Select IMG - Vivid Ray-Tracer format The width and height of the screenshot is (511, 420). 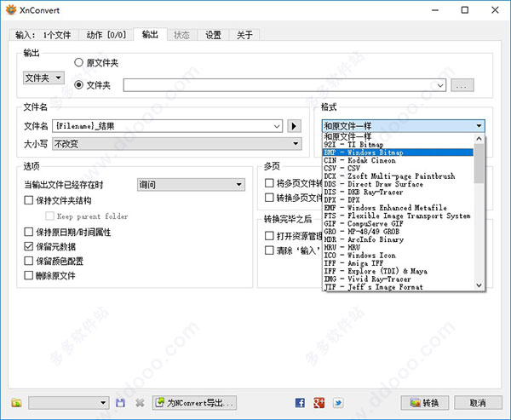(398, 279)
